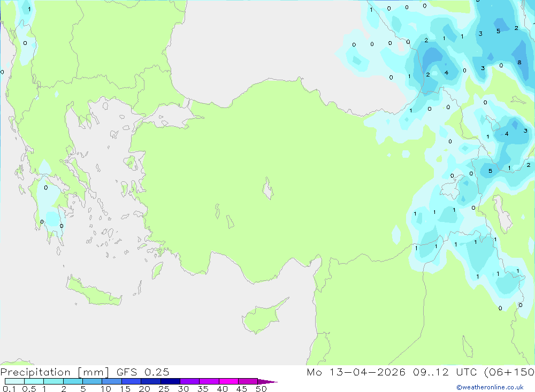Image resolution: width=535 pixels, height=392 pixels.
Task: Select the 30–35 mm violet legend swatch
Action: tap(190, 381)
